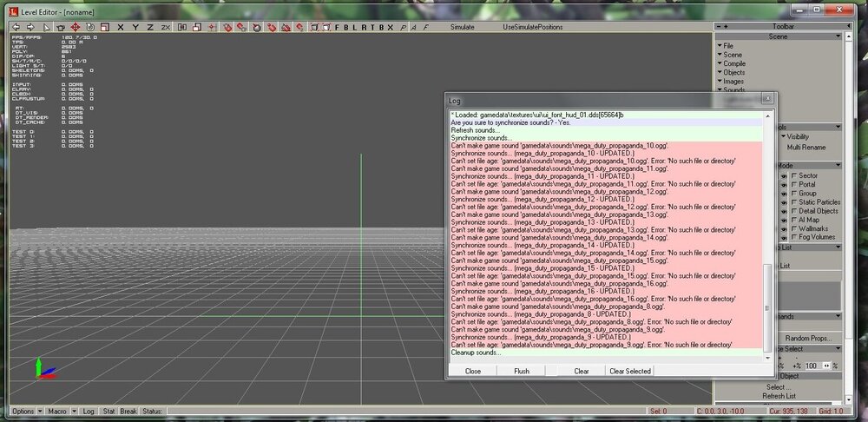The width and height of the screenshot is (868, 422).
Task: Click the Undo left arrow icon
Action: point(16,27)
